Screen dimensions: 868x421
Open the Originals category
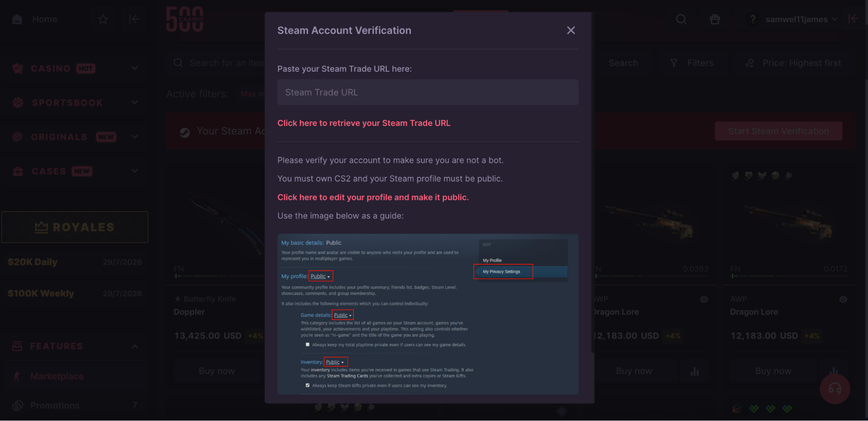click(59, 137)
